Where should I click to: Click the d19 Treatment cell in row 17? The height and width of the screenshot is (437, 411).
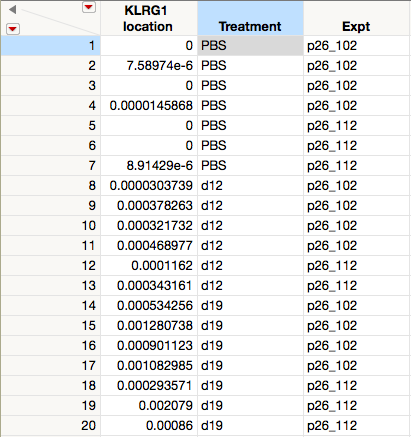point(250,366)
